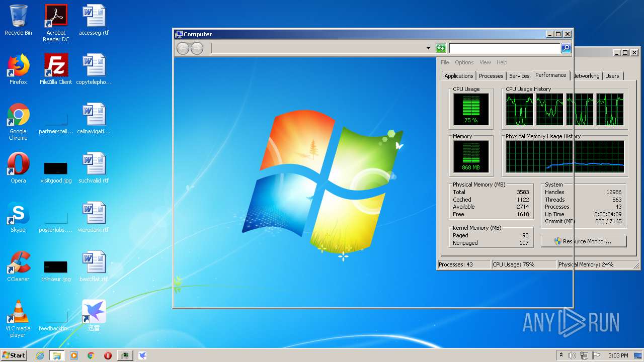
Task: Click the green refresh button in Computer window
Action: [x=441, y=48]
